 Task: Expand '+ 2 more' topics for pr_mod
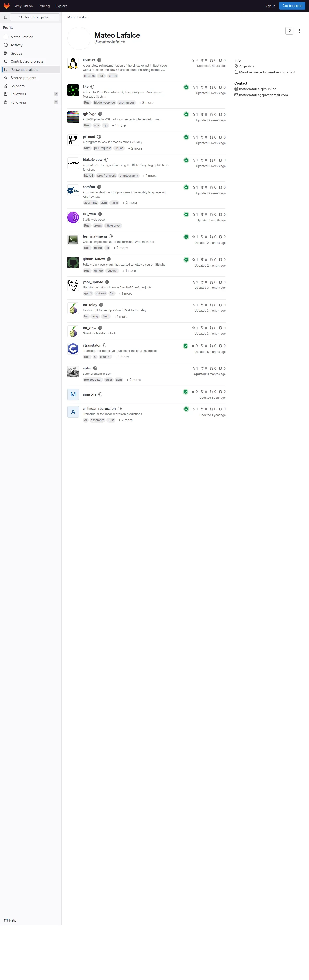(x=135, y=148)
